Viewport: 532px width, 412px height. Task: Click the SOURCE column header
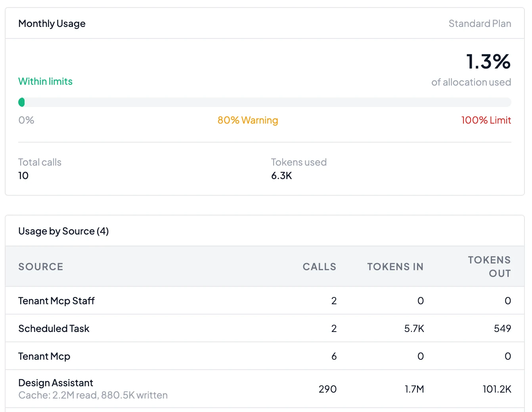[x=41, y=267]
